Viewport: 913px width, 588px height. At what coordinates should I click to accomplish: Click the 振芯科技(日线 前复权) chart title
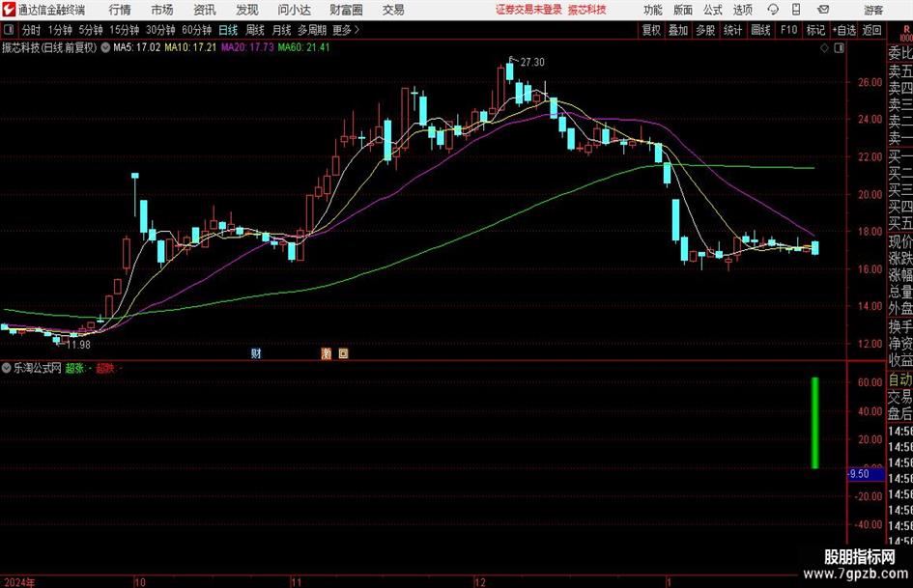point(49,47)
